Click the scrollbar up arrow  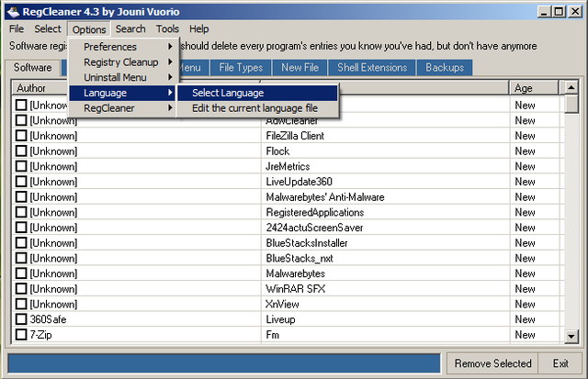571,87
